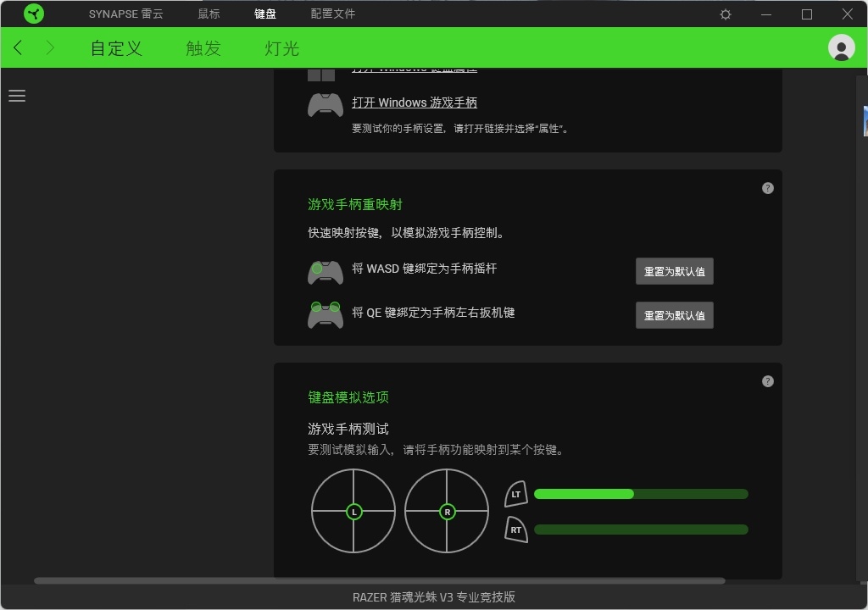Click the RT trigger progress bar
Screen dimensions: 868x610
tap(641, 530)
